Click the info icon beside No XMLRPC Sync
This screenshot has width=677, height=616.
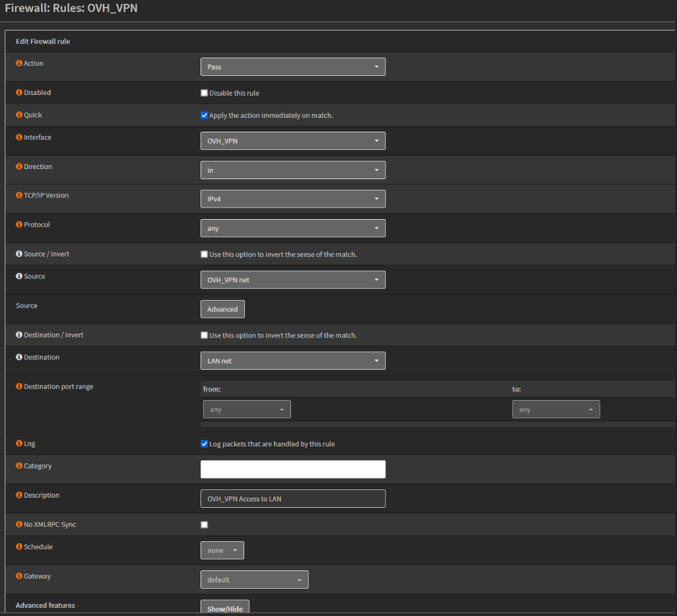tap(19, 524)
